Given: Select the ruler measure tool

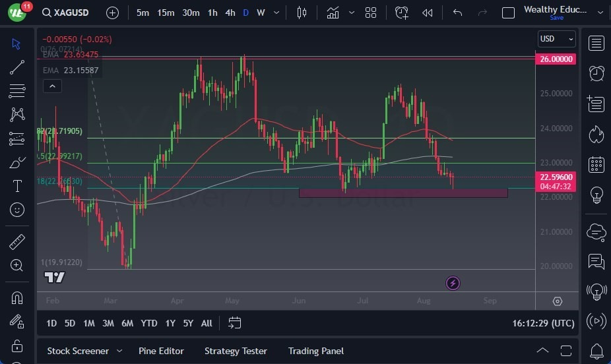Looking at the screenshot, I should point(17,241).
